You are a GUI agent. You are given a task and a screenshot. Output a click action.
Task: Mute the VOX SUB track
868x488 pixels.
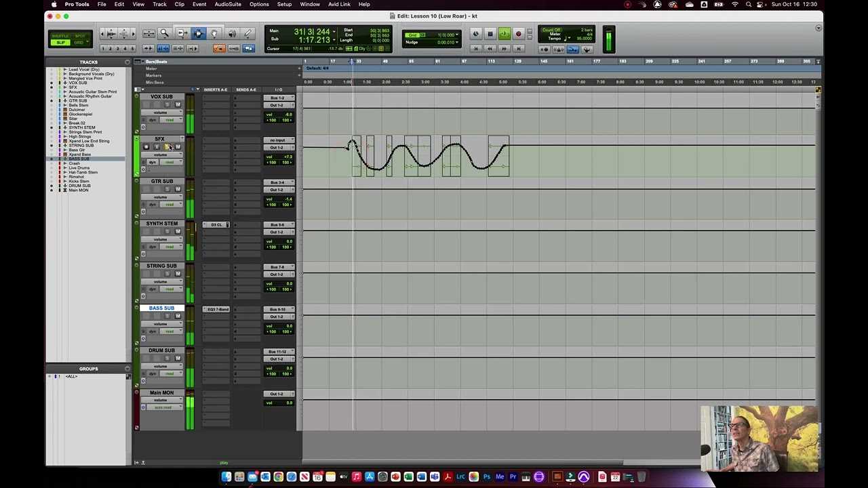pos(178,104)
